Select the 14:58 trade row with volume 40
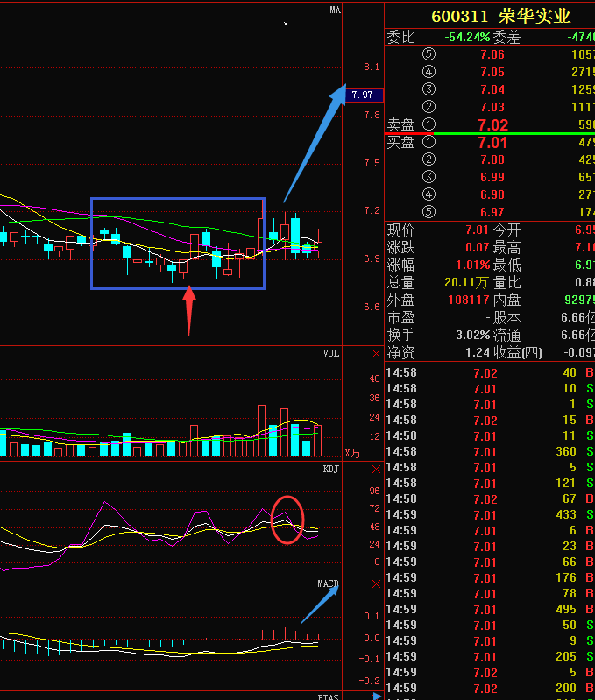This screenshot has width=595, height=700. coord(490,372)
